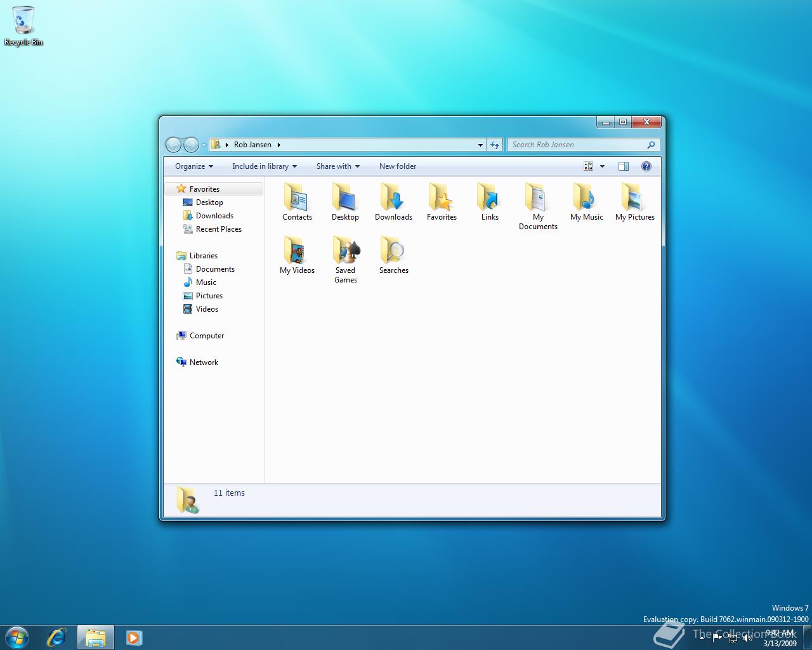The image size is (812, 650).
Task: Open Include in library dropdown
Action: pyautogui.click(x=265, y=166)
